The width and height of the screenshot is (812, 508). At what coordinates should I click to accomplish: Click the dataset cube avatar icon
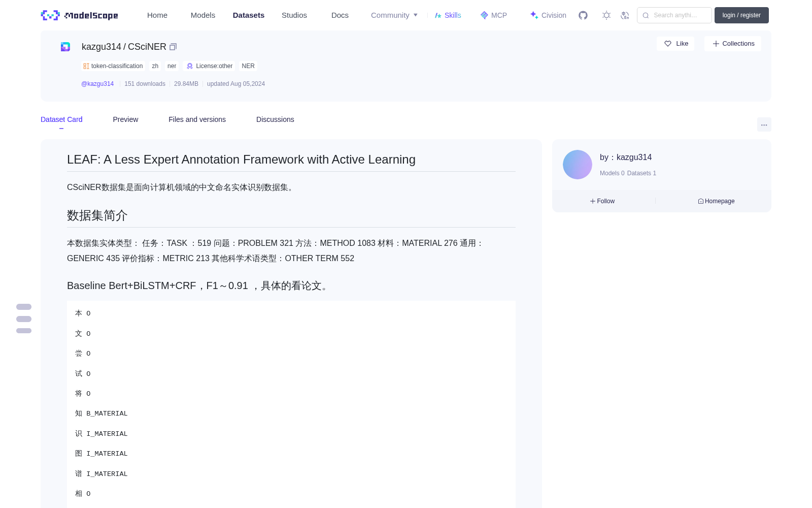click(65, 47)
